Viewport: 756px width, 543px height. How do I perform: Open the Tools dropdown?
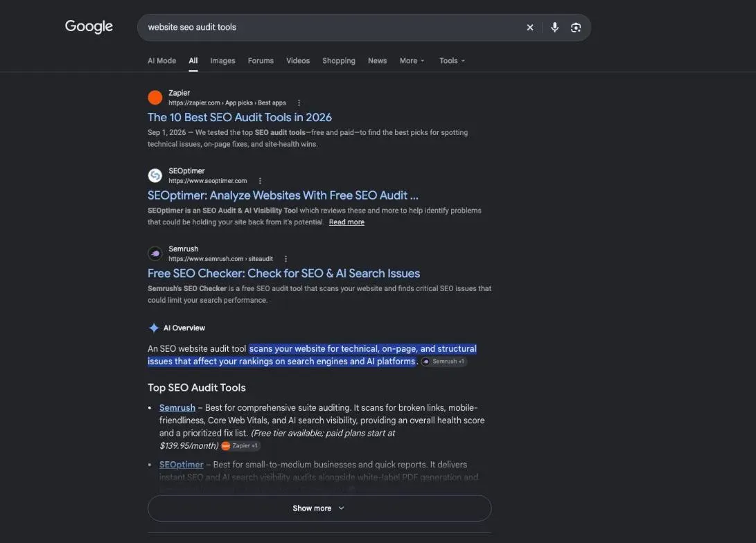(x=452, y=61)
